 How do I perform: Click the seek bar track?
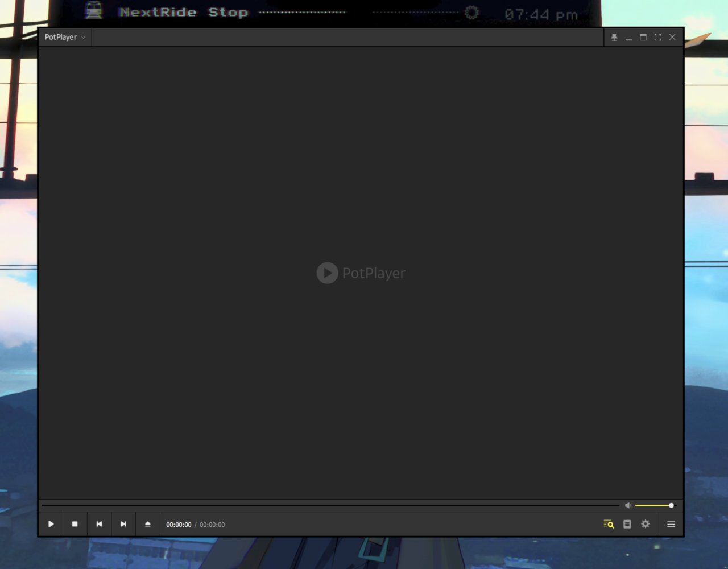(330, 505)
